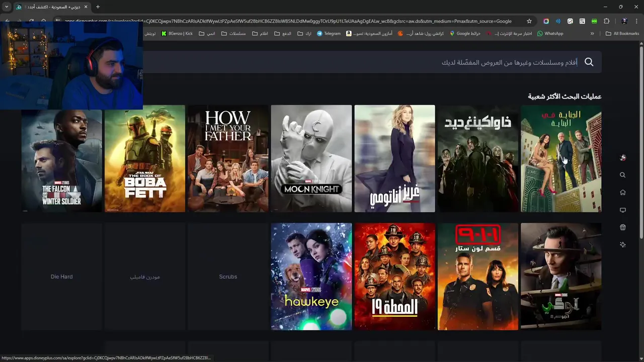Open the Hawkeye poster
Screen dimensions: 644x362
(311, 277)
